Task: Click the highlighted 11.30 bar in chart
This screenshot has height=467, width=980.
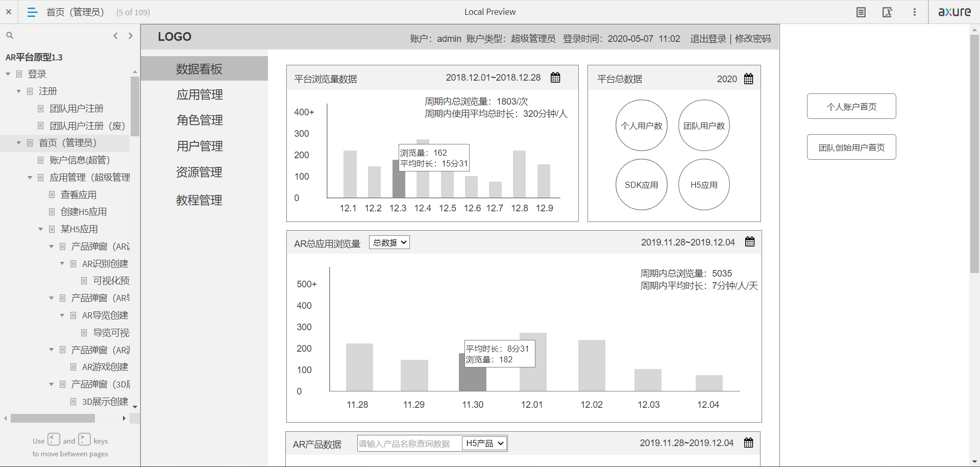Action: pyautogui.click(x=473, y=372)
